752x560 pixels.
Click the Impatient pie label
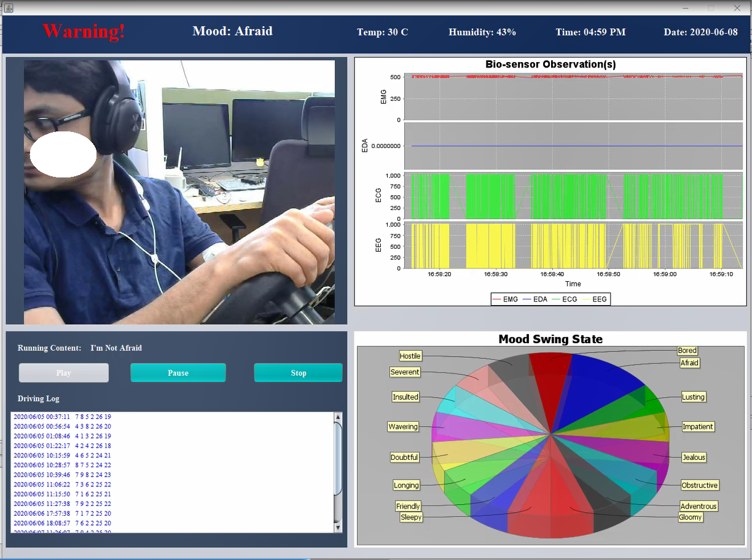coord(698,427)
